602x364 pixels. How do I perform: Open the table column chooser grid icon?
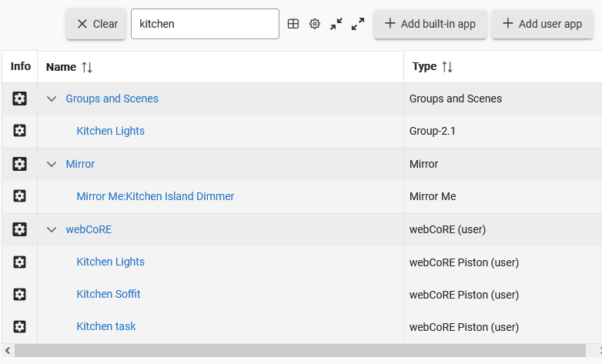[x=293, y=24]
